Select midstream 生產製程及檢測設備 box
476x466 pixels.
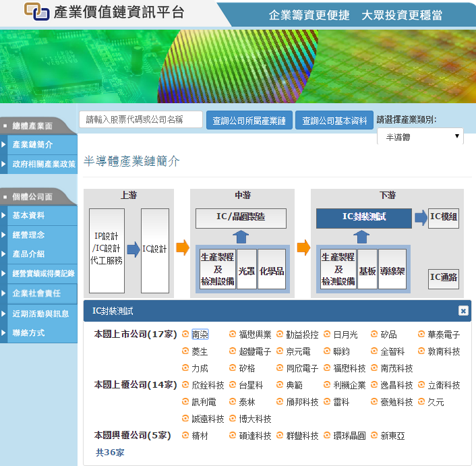pyautogui.click(x=218, y=269)
